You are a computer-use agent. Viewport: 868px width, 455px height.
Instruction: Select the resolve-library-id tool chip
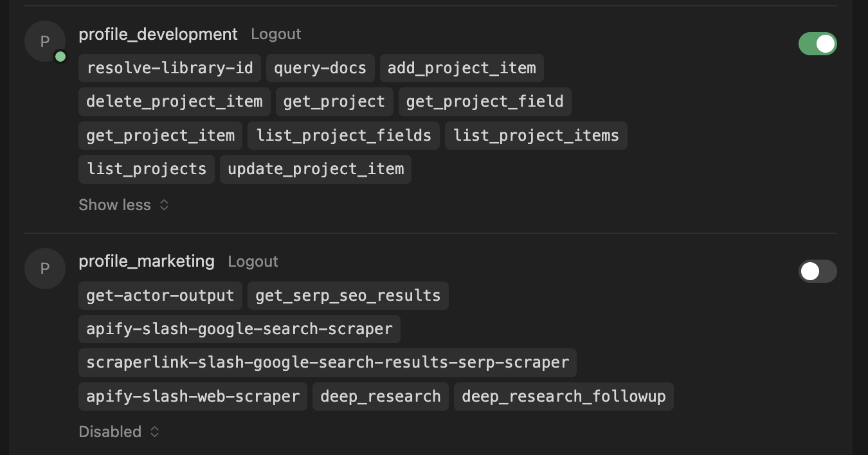169,67
